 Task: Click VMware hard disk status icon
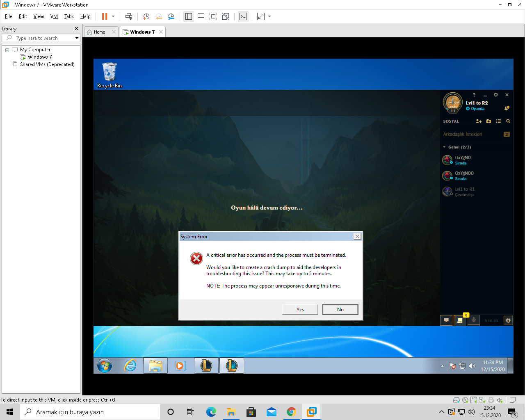click(456, 400)
